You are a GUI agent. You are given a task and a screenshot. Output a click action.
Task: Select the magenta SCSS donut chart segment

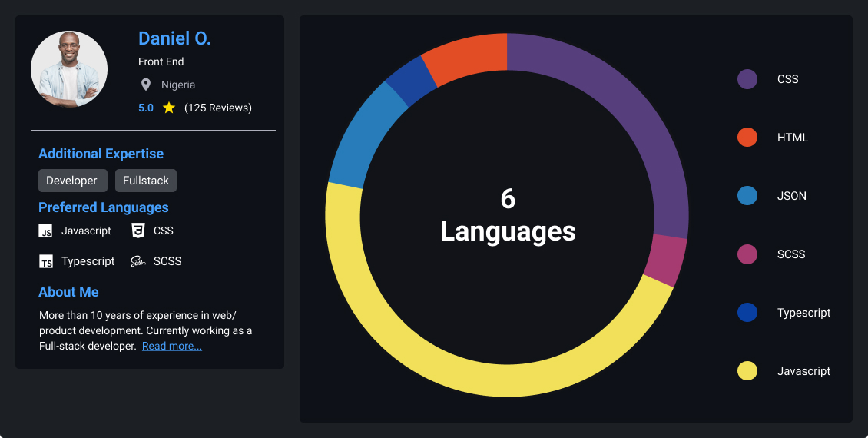click(667, 260)
